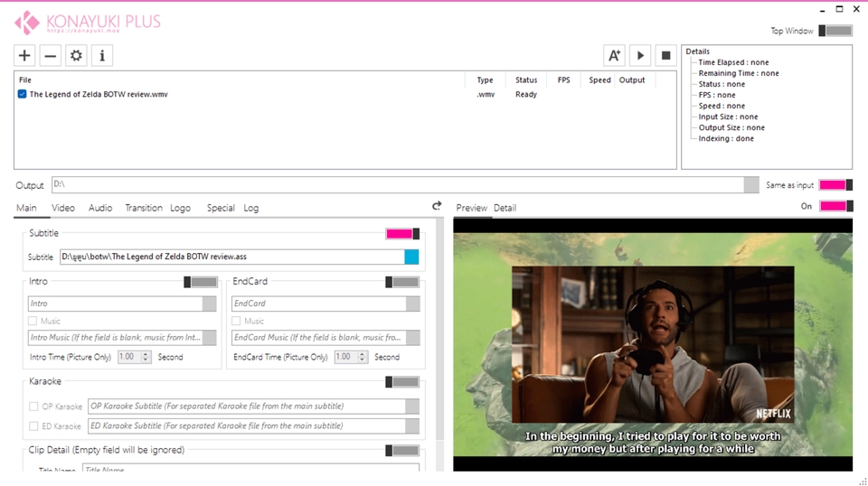
Task: Check the OP Karaoke checkbox
Action: 33,407
